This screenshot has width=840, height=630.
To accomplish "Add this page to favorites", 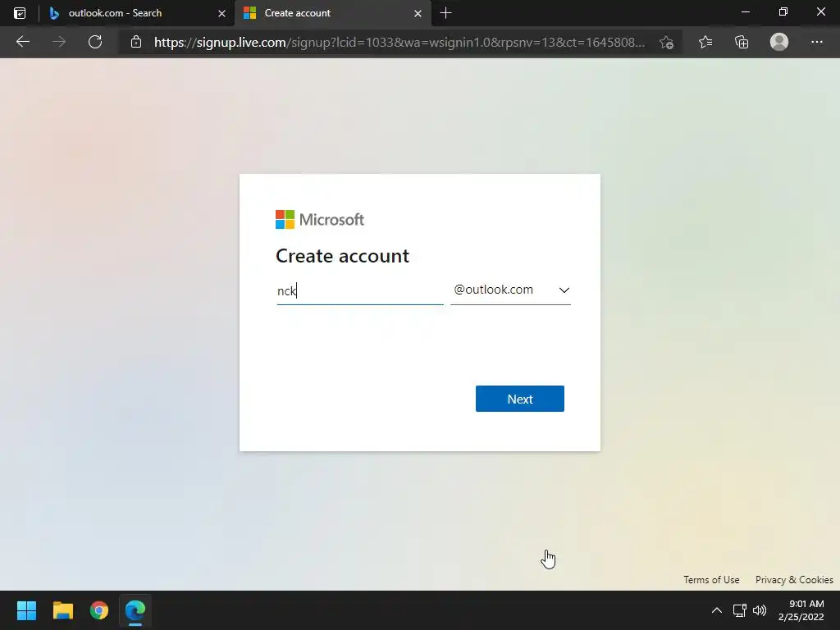I will (666, 43).
